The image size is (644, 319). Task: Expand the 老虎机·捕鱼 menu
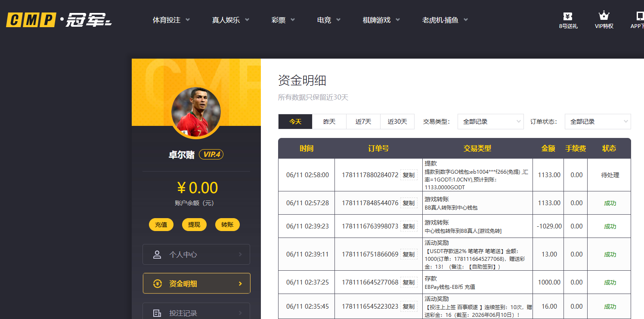click(445, 20)
